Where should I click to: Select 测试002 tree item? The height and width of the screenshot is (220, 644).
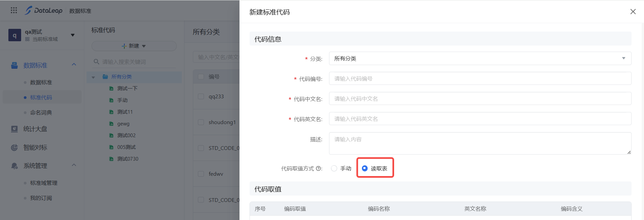[x=126, y=135]
